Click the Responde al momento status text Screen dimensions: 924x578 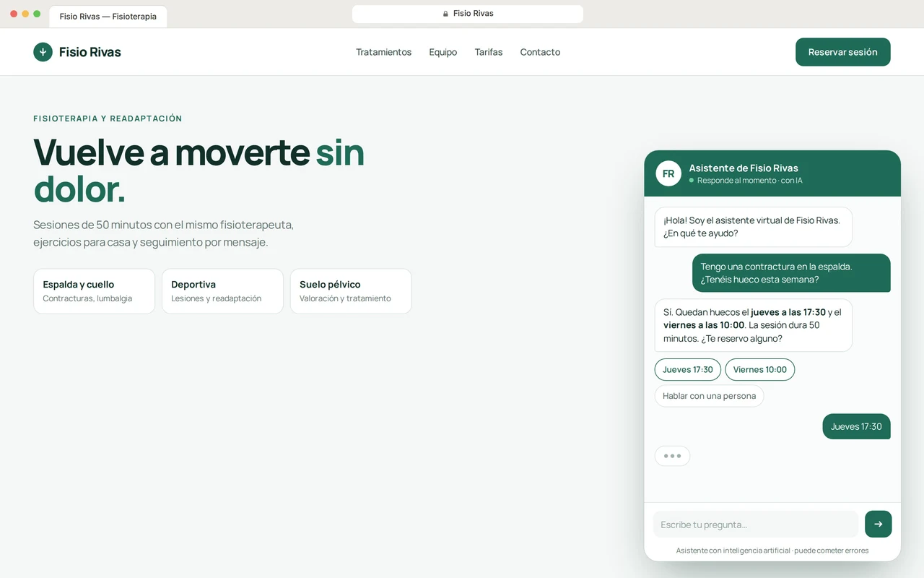[749, 181]
